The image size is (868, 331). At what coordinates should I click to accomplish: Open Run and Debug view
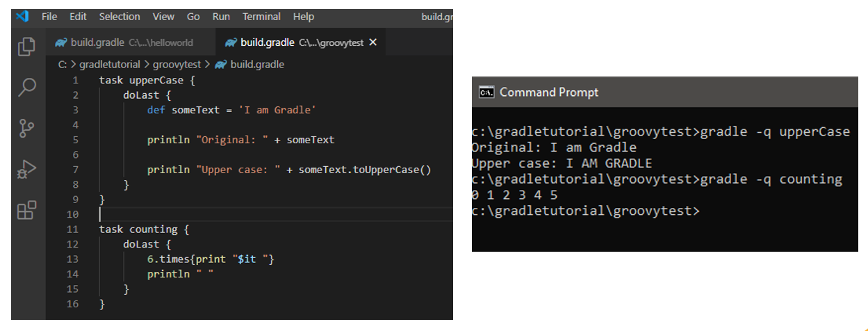point(27,169)
